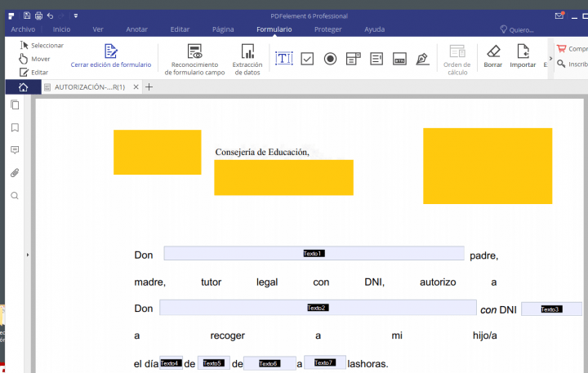Viewport: 588px width, 373px height.
Task: Switch to the Ver tab
Action: (x=98, y=29)
